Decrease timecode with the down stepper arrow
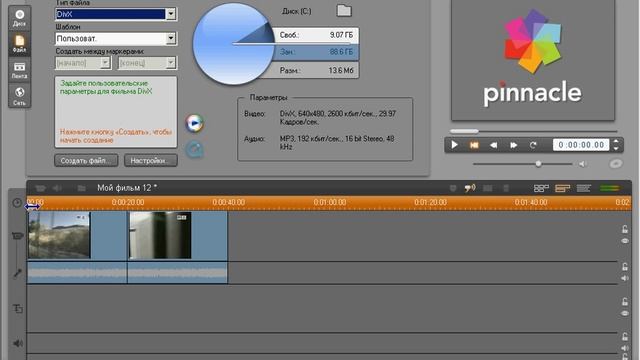Screen dimensions: 640x360 pyautogui.click(x=616, y=149)
